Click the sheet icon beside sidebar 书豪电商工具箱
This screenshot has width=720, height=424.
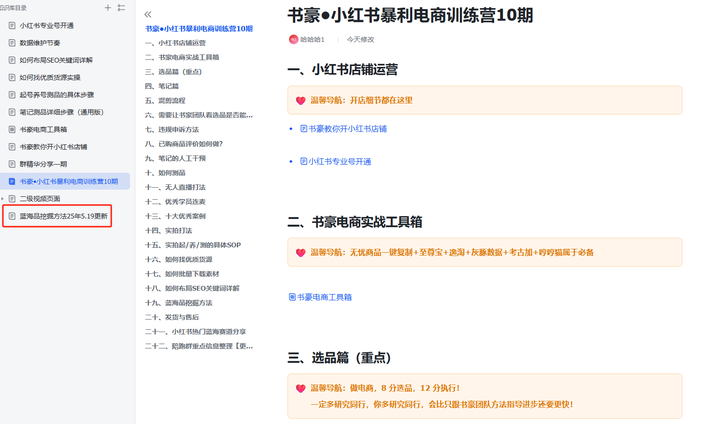point(12,129)
